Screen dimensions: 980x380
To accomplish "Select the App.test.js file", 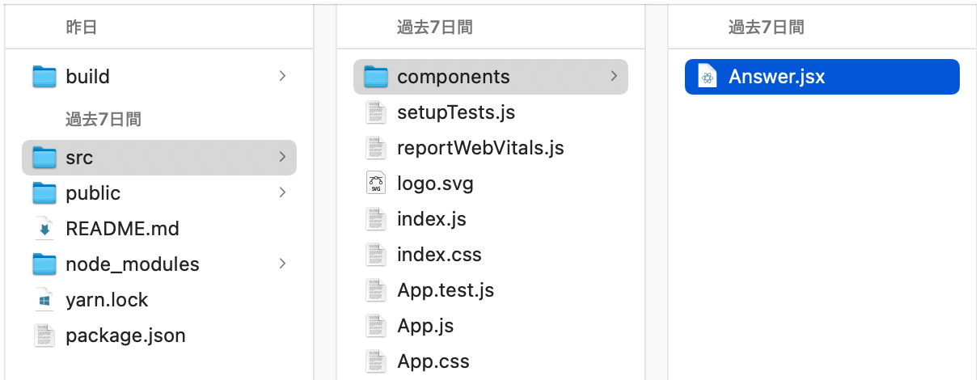I will 491,290.
